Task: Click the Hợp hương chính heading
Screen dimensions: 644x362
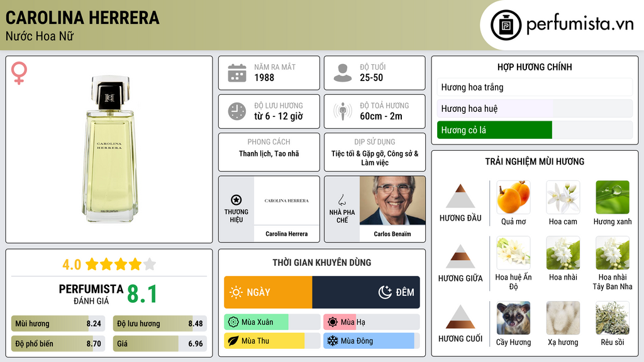Action: coord(535,67)
